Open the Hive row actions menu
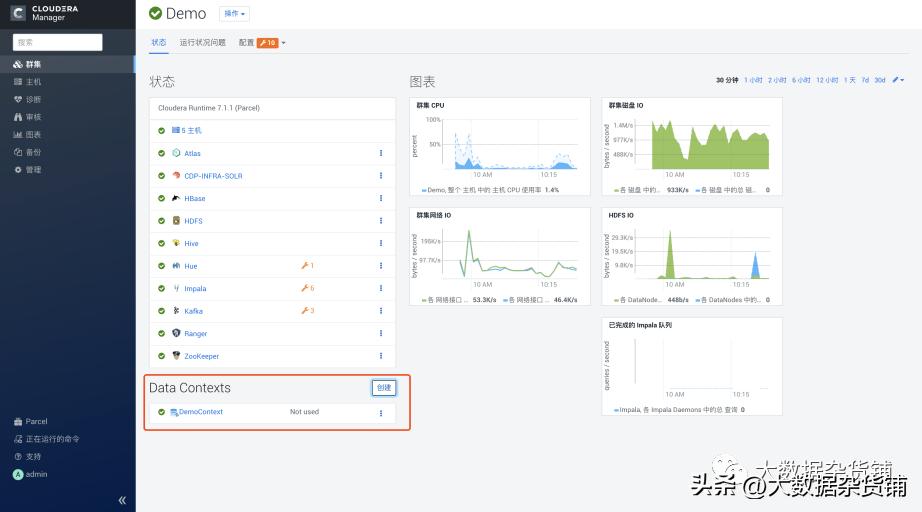Image resolution: width=922 pixels, height=512 pixels. tap(381, 243)
